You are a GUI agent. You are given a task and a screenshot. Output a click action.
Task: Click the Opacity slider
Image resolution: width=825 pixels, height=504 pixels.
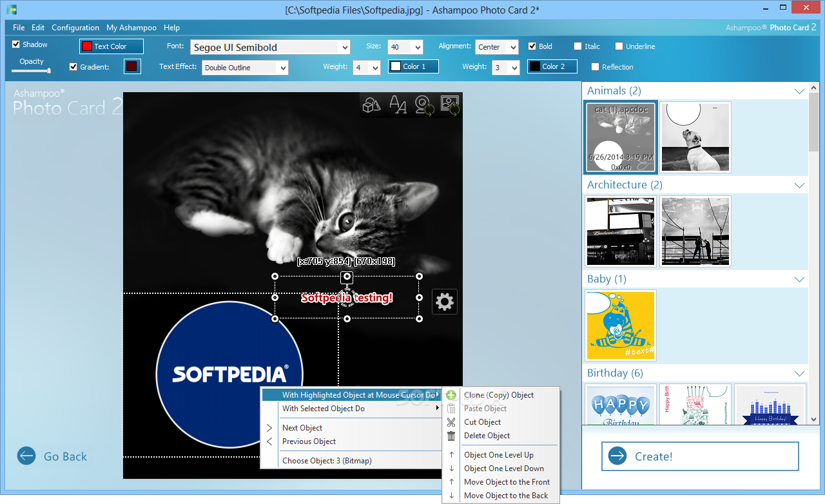click(x=31, y=71)
